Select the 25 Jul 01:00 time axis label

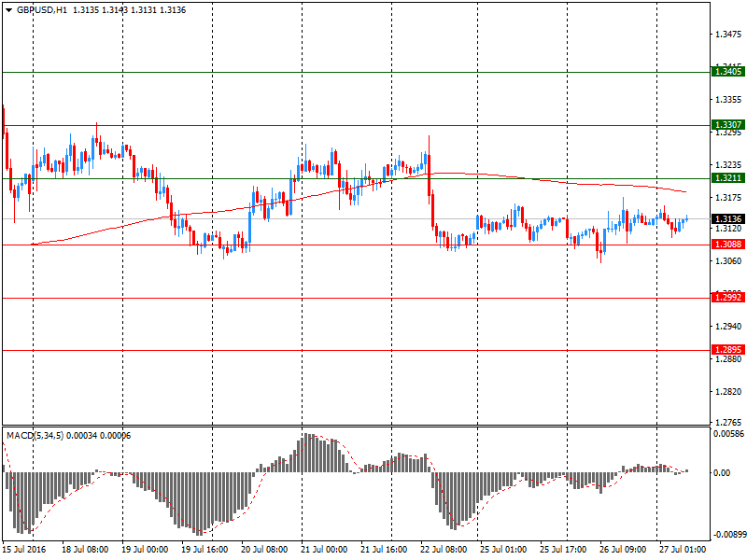[x=503, y=550]
